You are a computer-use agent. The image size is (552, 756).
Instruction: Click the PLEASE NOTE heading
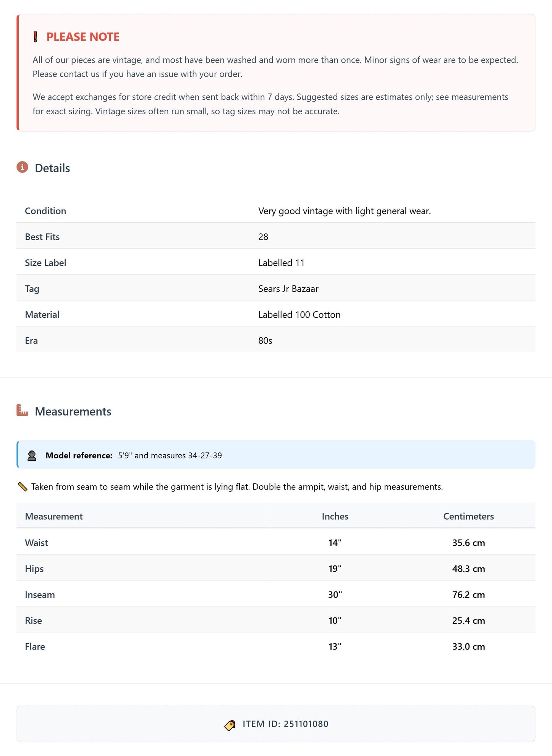[x=83, y=37]
